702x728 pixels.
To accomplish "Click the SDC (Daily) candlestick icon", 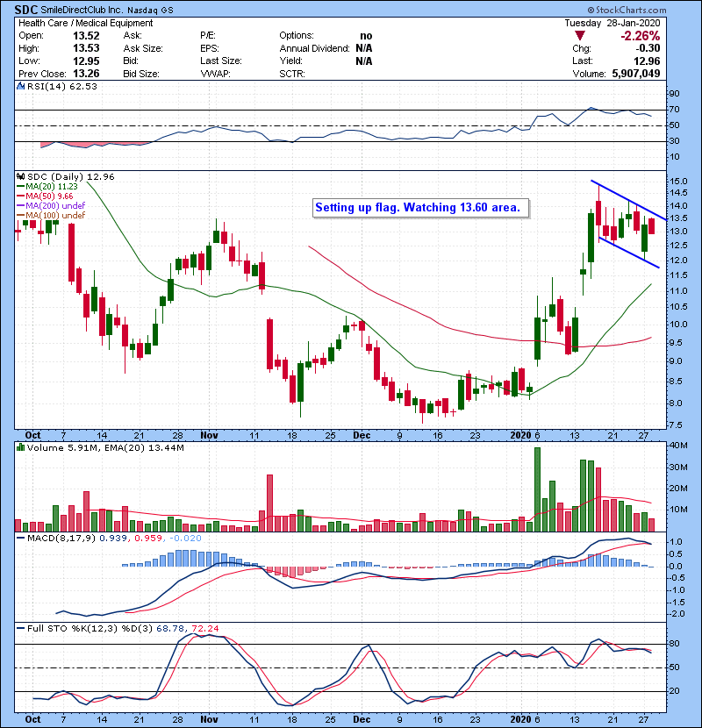I will pyautogui.click(x=20, y=176).
